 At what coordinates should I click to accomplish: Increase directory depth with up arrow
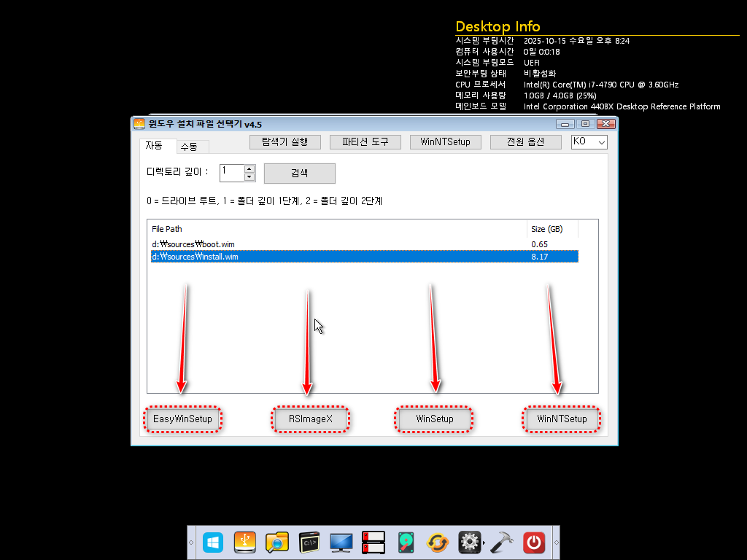click(249, 169)
